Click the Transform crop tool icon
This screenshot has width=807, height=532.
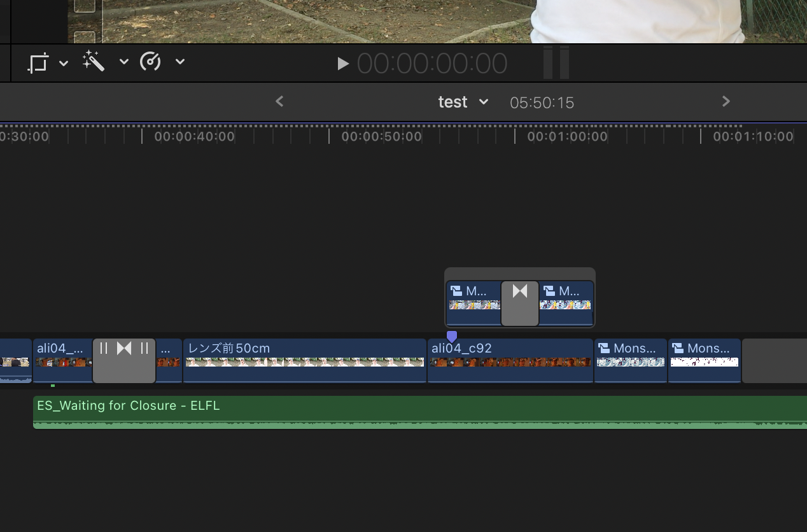click(38, 63)
